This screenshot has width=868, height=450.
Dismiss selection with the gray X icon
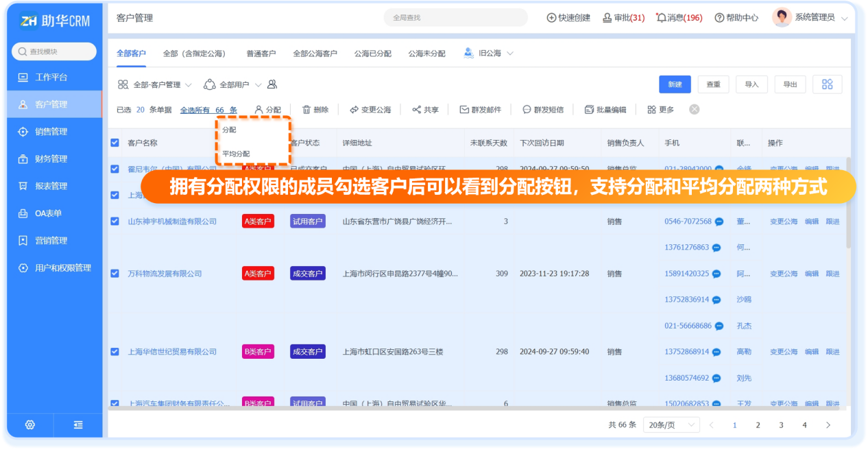point(695,110)
